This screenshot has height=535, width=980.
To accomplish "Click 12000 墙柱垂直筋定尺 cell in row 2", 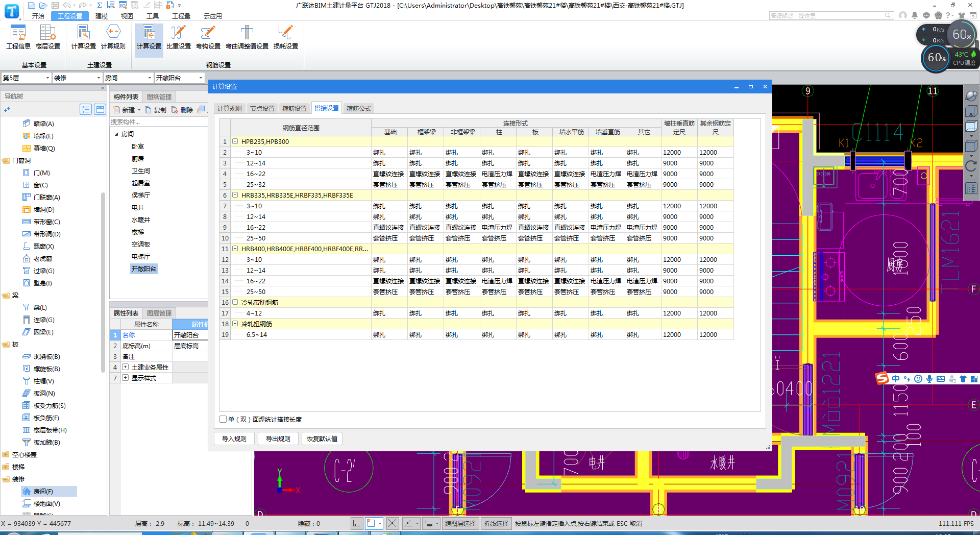I will [x=679, y=153].
